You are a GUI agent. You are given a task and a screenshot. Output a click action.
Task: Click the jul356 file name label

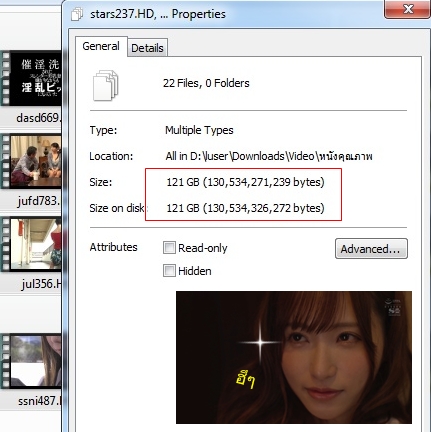[x=41, y=284]
